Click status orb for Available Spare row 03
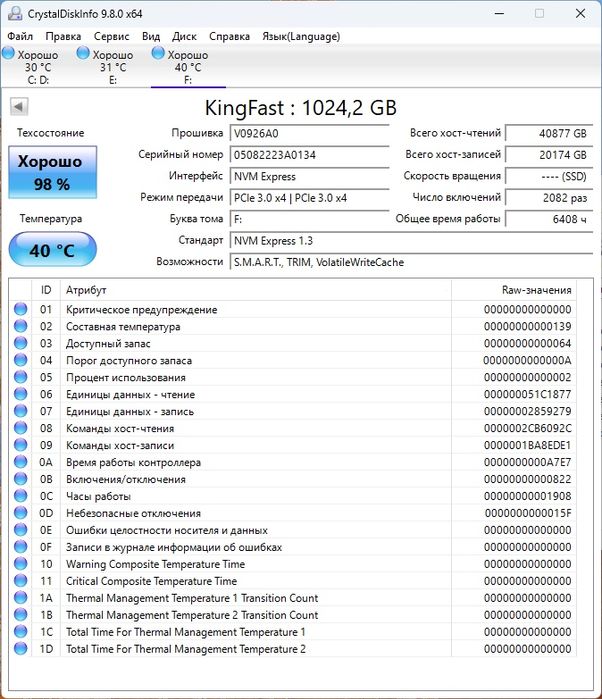Screen dimensions: 602x699 tap(21, 343)
